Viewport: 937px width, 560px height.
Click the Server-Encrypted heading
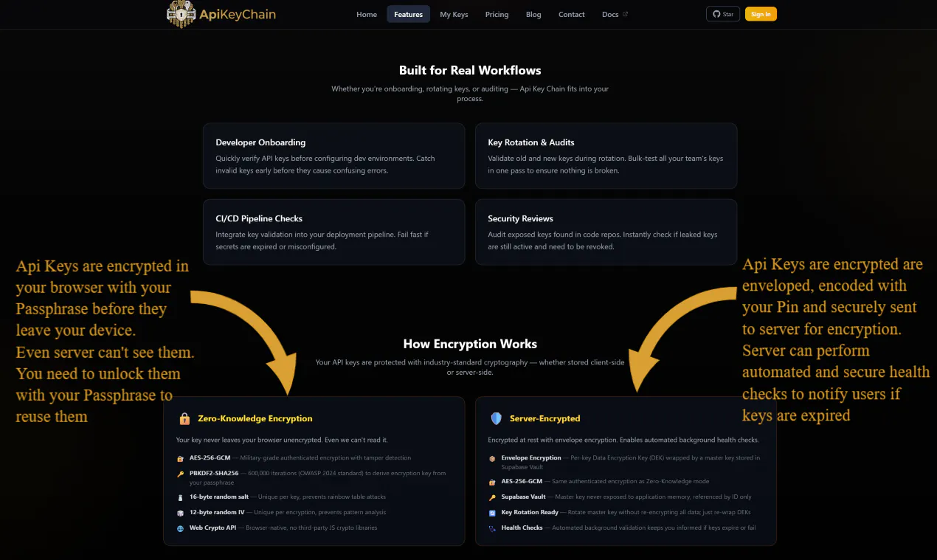point(544,418)
